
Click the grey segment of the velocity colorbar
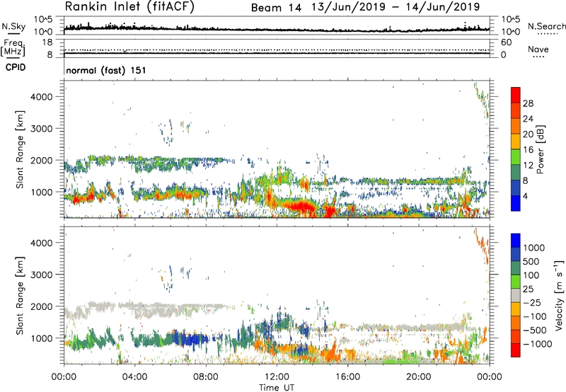(516, 295)
